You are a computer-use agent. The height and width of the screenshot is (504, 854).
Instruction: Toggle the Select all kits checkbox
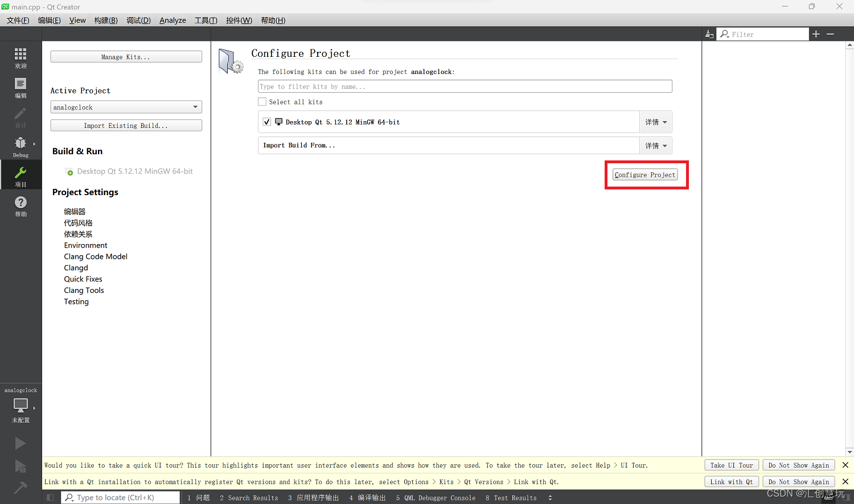click(x=262, y=102)
